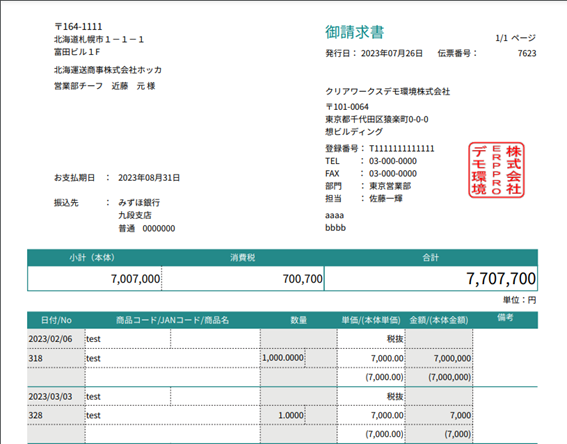Select the invoice number 7623

527,54
